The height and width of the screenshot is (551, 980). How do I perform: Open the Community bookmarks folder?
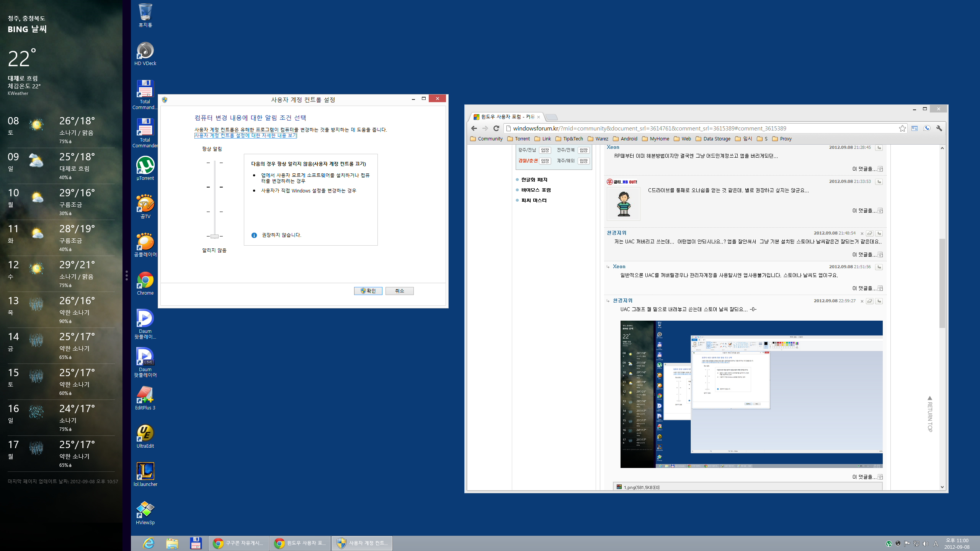tap(486, 139)
